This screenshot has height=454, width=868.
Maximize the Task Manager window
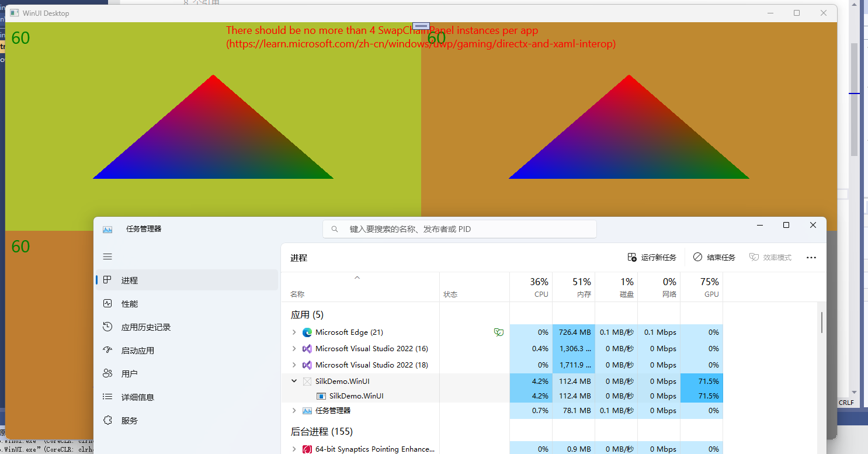pyautogui.click(x=786, y=226)
